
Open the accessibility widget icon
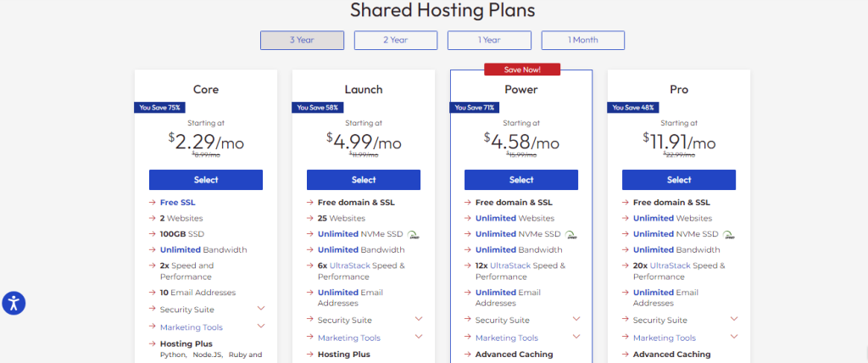tap(14, 303)
